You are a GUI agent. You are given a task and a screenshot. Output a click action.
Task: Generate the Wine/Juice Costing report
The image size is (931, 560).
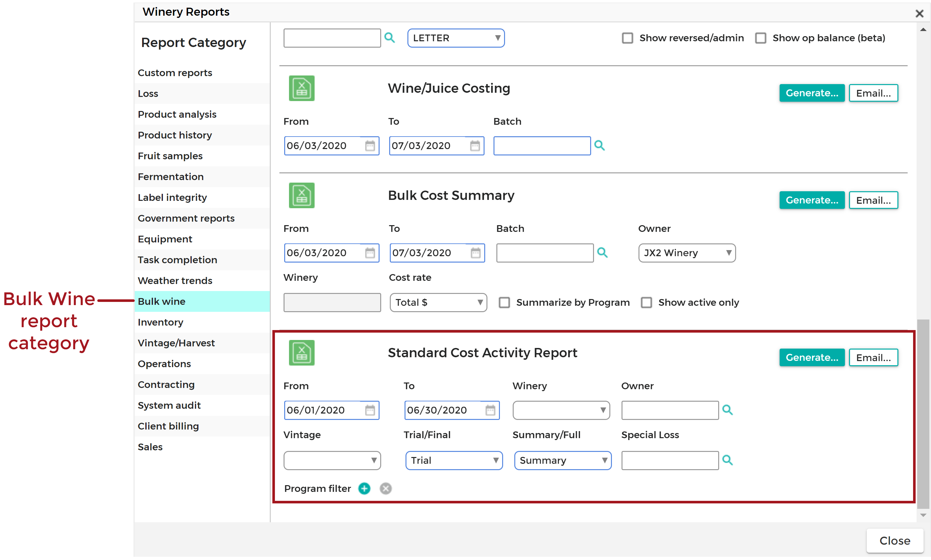[812, 93]
